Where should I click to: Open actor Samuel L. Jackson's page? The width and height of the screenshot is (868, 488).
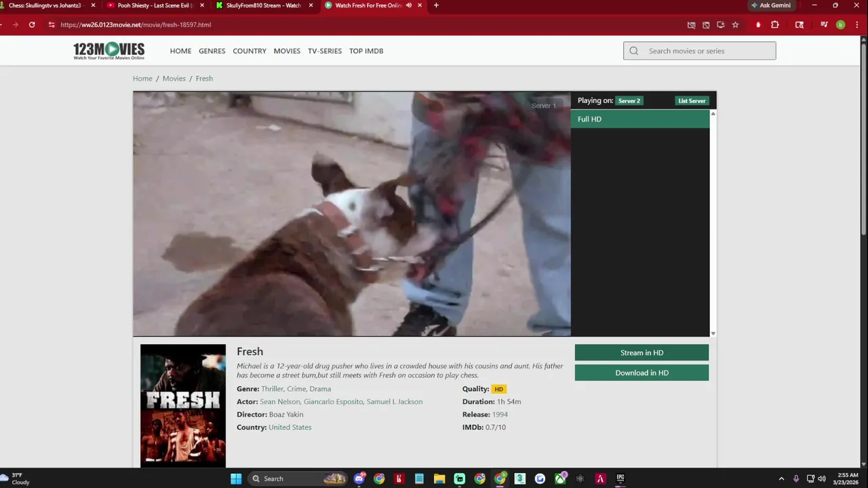click(394, 402)
